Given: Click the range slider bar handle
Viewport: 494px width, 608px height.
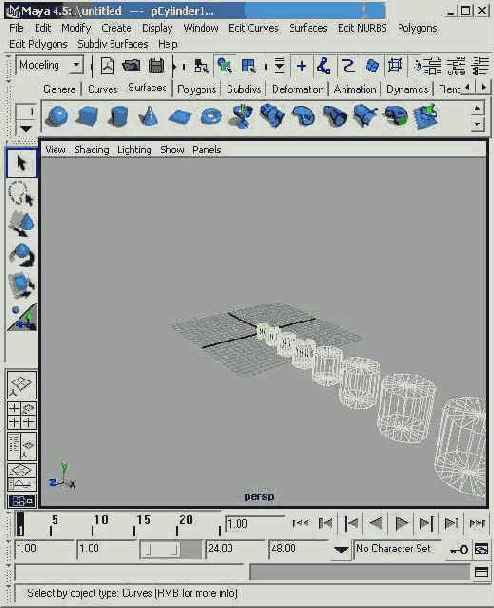Looking at the screenshot, I should (159, 549).
